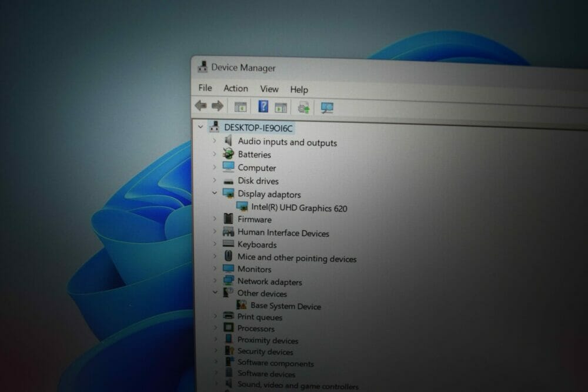
Task: Expand the Firmware chevron
Action: coord(215,219)
